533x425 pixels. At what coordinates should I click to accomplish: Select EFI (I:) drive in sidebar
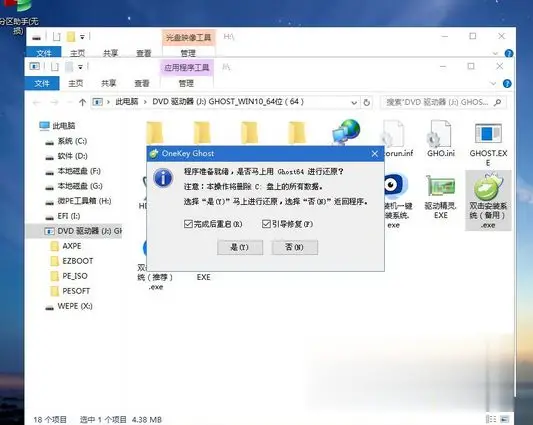click(x=63, y=216)
